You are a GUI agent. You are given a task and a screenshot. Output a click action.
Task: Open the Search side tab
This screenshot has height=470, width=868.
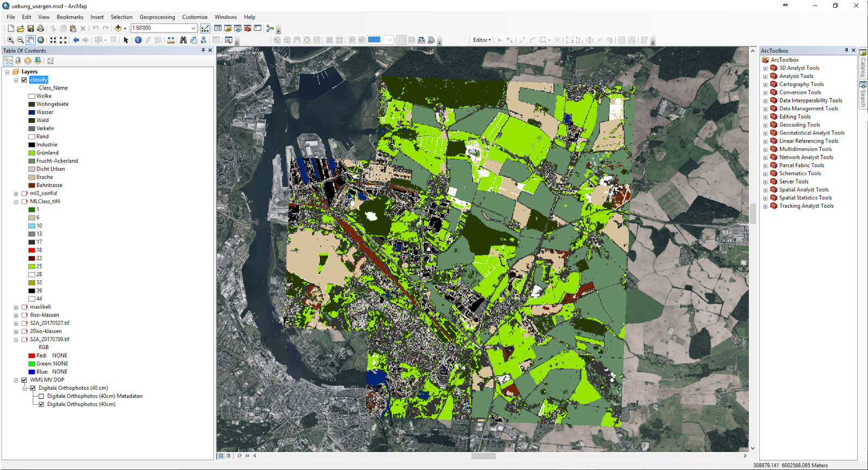863,95
